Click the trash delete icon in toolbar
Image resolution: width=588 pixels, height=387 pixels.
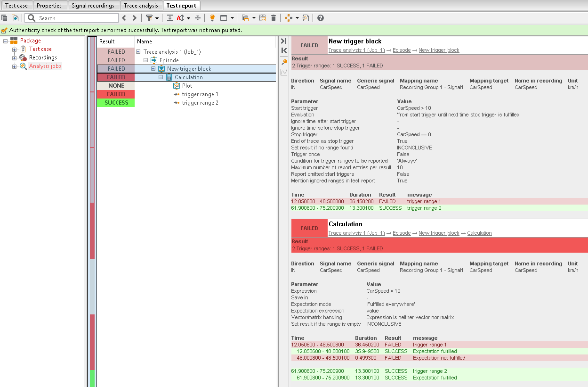pos(274,18)
